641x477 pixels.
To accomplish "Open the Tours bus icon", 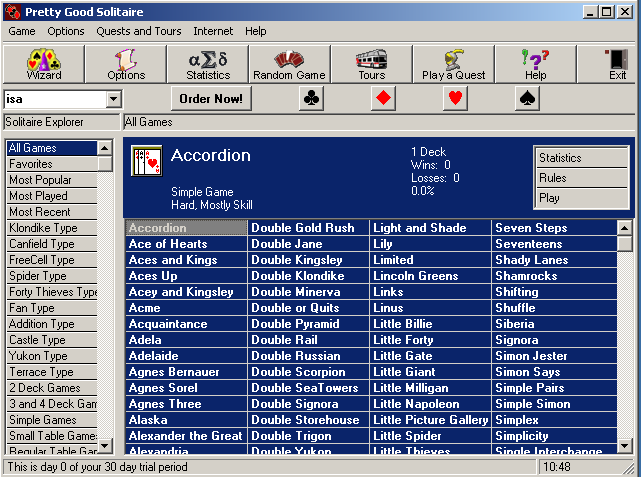I will point(372,64).
